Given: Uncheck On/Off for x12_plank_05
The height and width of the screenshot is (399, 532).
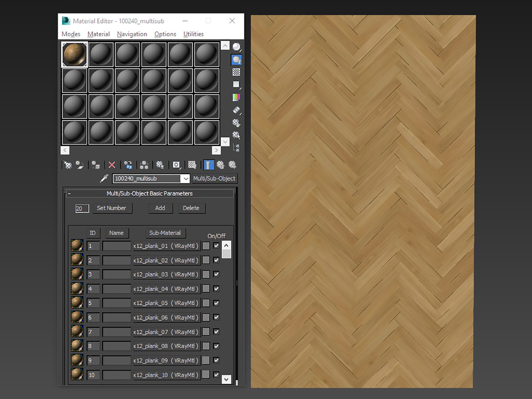Looking at the screenshot, I should (216, 303).
